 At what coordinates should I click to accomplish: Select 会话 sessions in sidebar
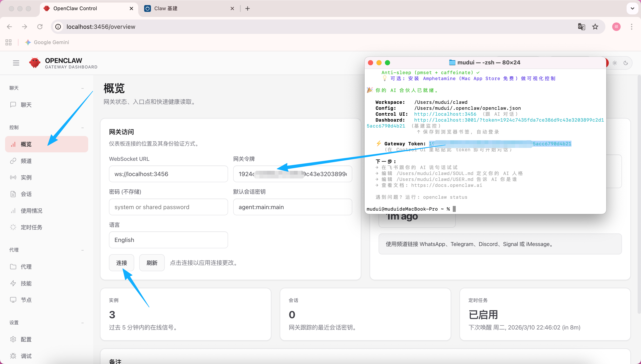coord(26,194)
